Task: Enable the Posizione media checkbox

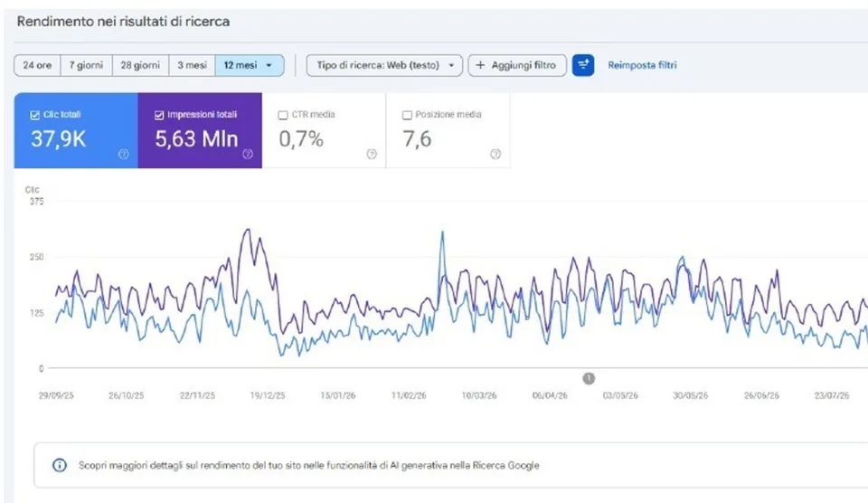Action: point(407,115)
